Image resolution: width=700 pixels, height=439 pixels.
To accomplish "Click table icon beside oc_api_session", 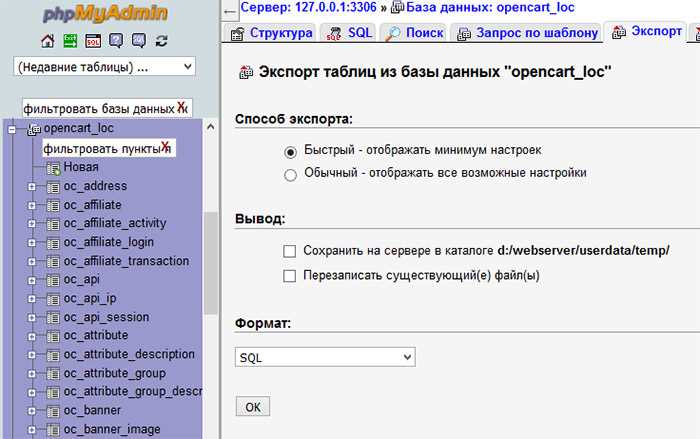I will click(x=53, y=318).
